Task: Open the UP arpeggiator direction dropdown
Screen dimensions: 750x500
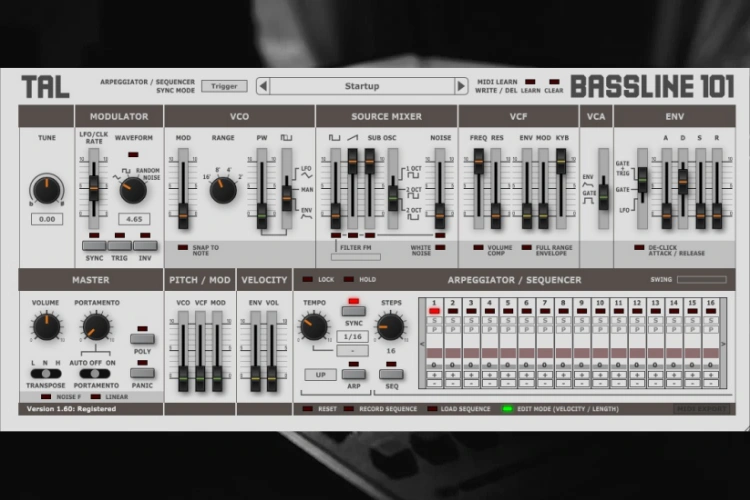Action: (320, 375)
